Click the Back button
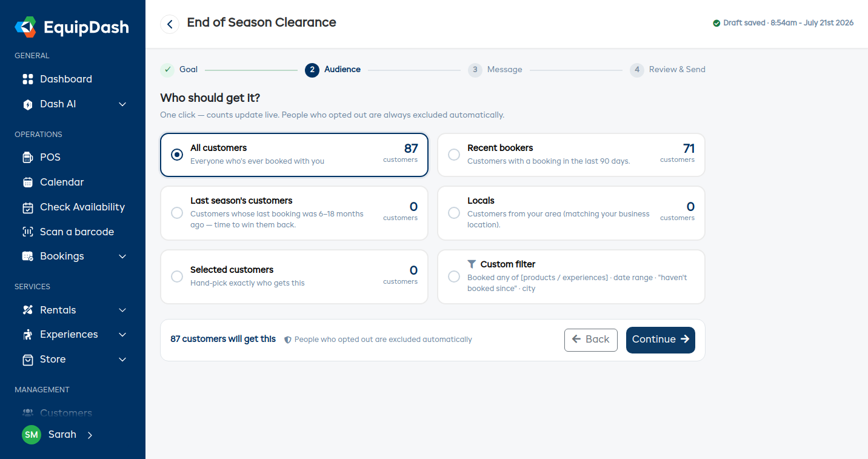The image size is (868, 459). 591,340
